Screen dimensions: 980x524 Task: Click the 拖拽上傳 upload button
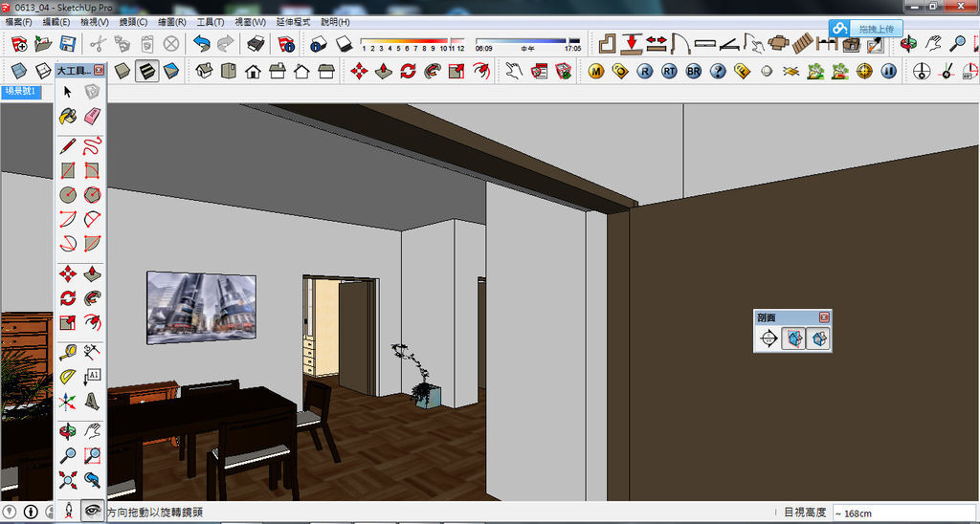[865, 29]
